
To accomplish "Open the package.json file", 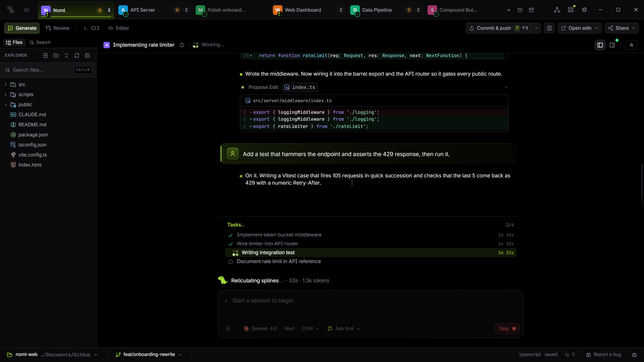I will 48,135.
